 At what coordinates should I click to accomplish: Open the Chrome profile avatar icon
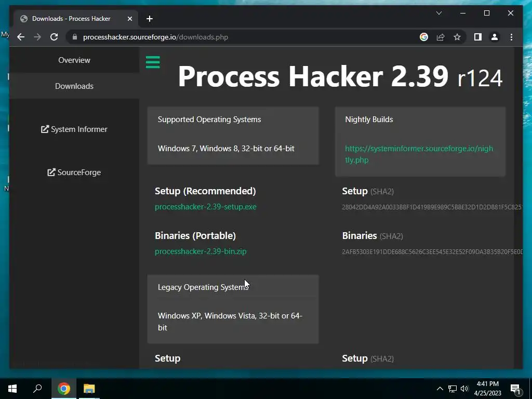(x=495, y=37)
